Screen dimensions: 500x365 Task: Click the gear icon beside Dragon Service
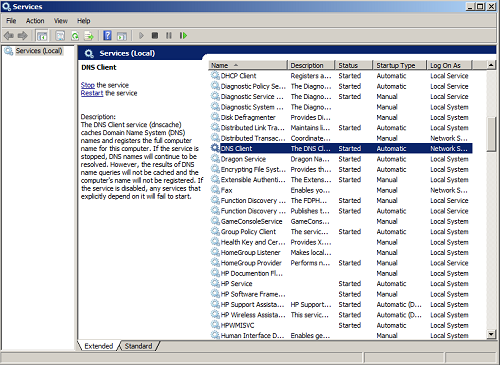coord(215,159)
